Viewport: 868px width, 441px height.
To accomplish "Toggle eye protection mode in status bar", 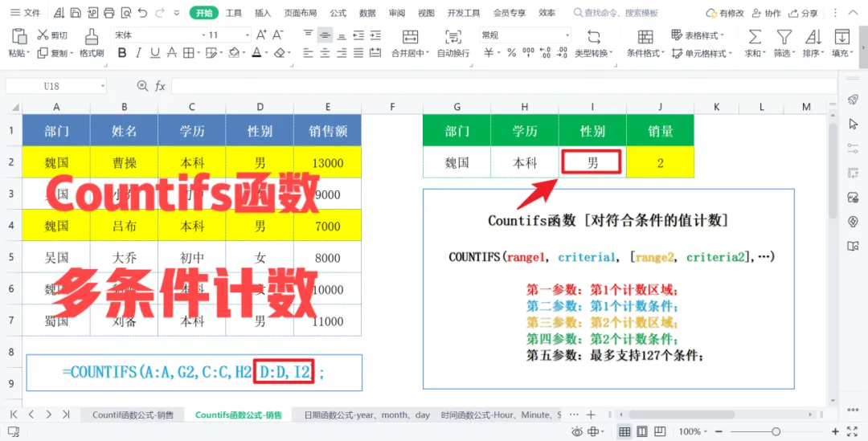I will [x=577, y=431].
